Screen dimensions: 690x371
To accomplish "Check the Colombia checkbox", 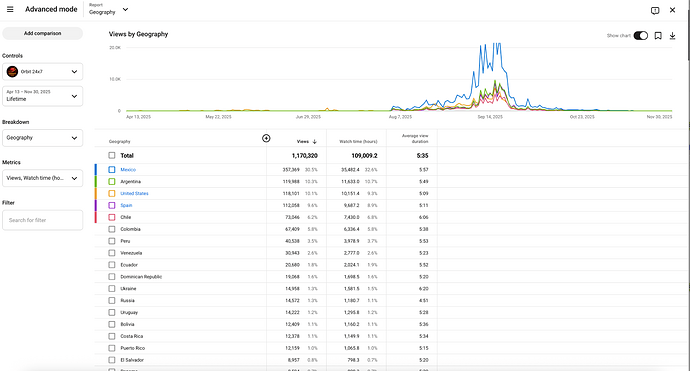I will click(112, 229).
